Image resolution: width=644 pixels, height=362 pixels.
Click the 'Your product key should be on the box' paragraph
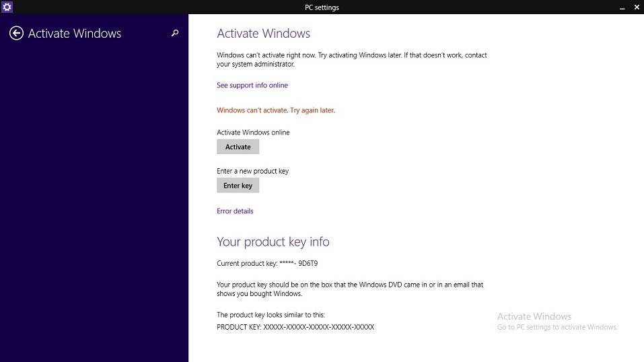(350, 289)
